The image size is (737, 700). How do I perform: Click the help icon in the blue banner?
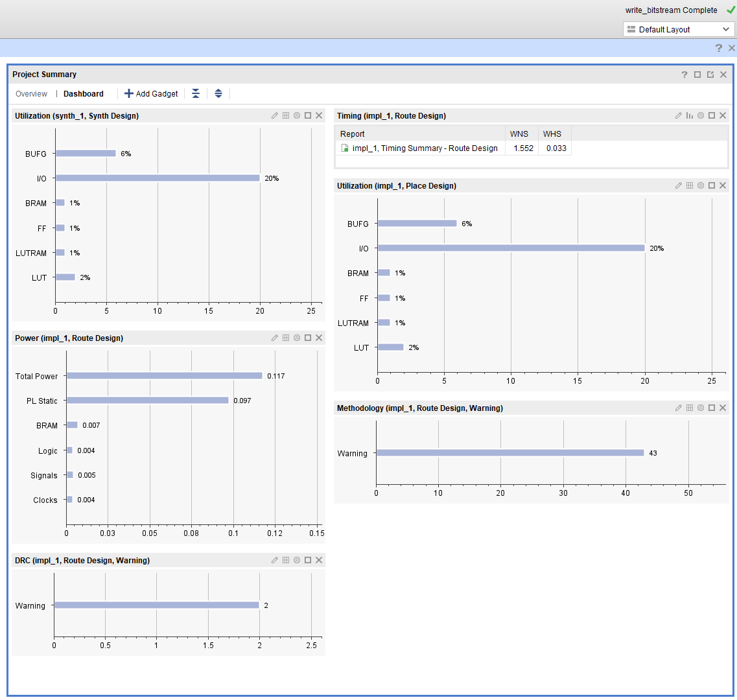719,48
